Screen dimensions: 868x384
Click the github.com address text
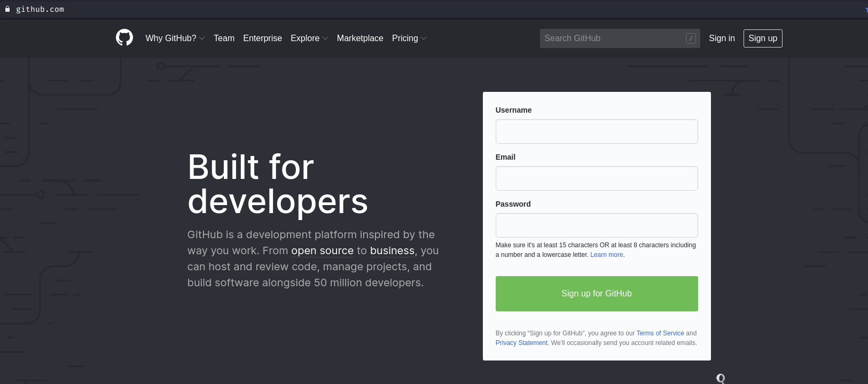[x=40, y=9]
